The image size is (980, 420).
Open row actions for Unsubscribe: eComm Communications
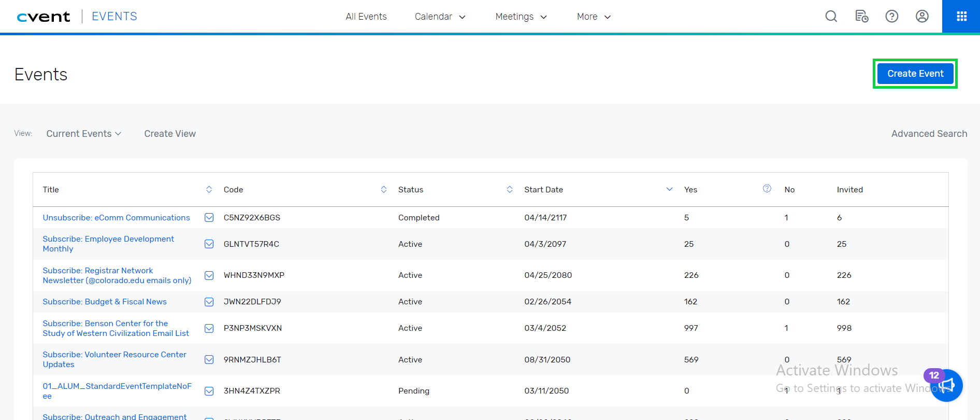[209, 218]
